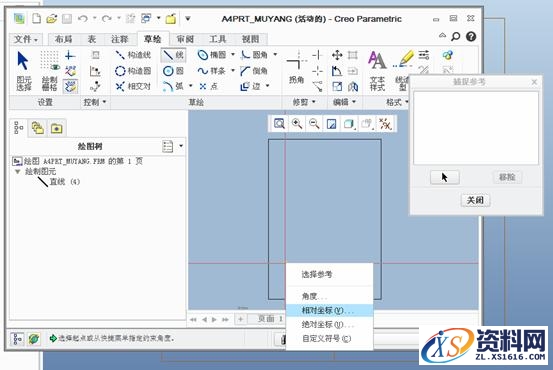Select the 样条 spline tool
The image size is (553, 370).
click(x=212, y=71)
